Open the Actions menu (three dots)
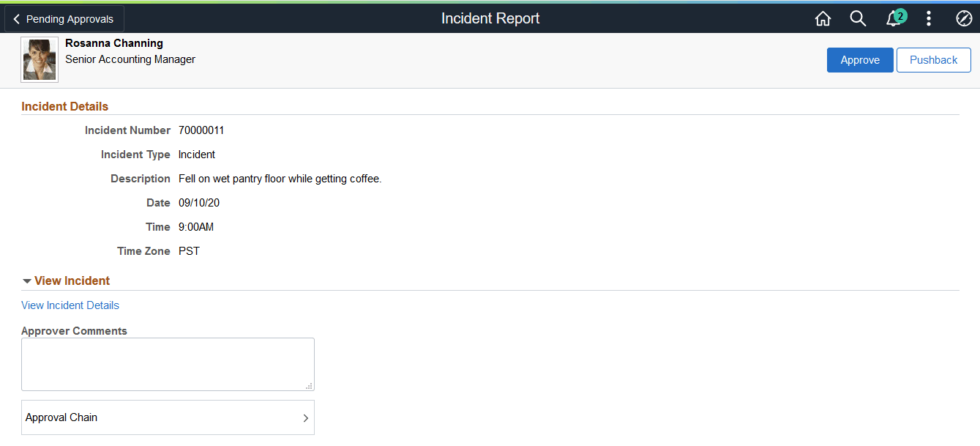Screen dimensions: 980x446 (928, 18)
